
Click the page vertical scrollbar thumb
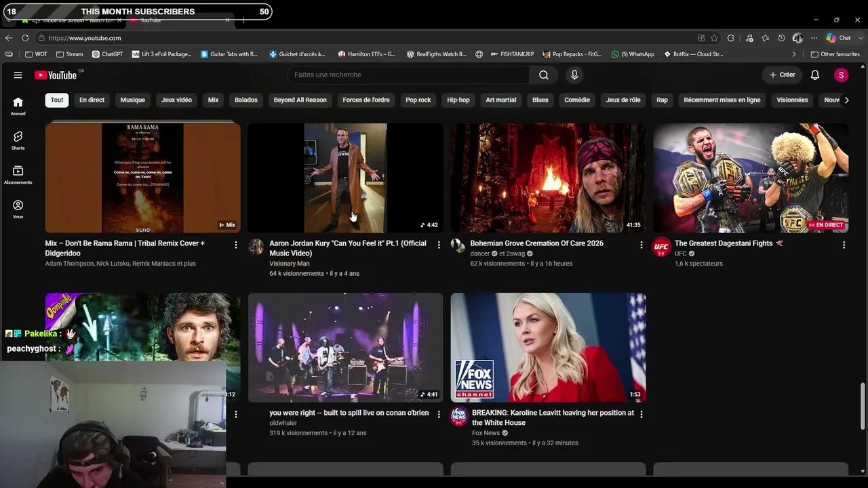coord(863,407)
